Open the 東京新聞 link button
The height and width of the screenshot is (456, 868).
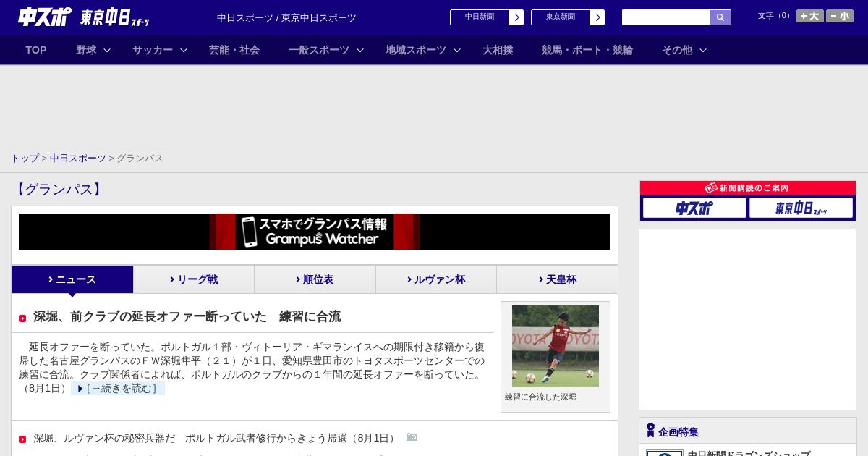click(561, 17)
